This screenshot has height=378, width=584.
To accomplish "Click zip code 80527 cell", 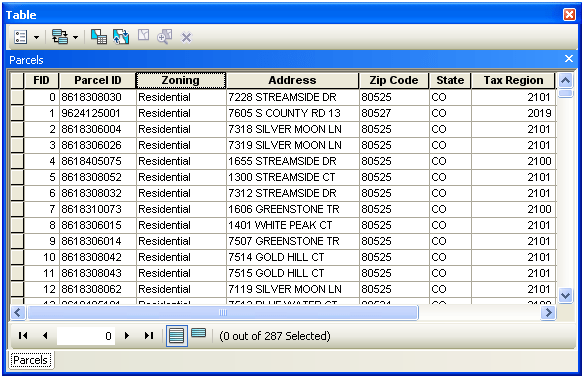I will tap(394, 113).
